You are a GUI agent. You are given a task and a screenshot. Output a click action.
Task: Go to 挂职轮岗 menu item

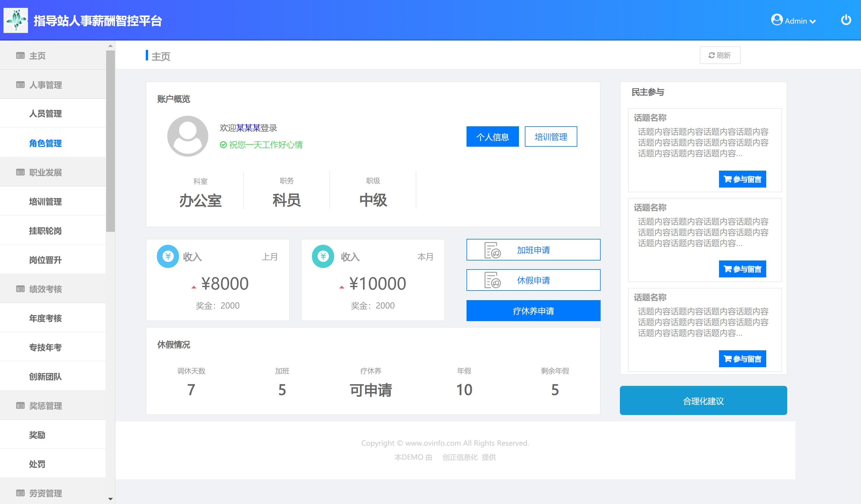[45, 231]
